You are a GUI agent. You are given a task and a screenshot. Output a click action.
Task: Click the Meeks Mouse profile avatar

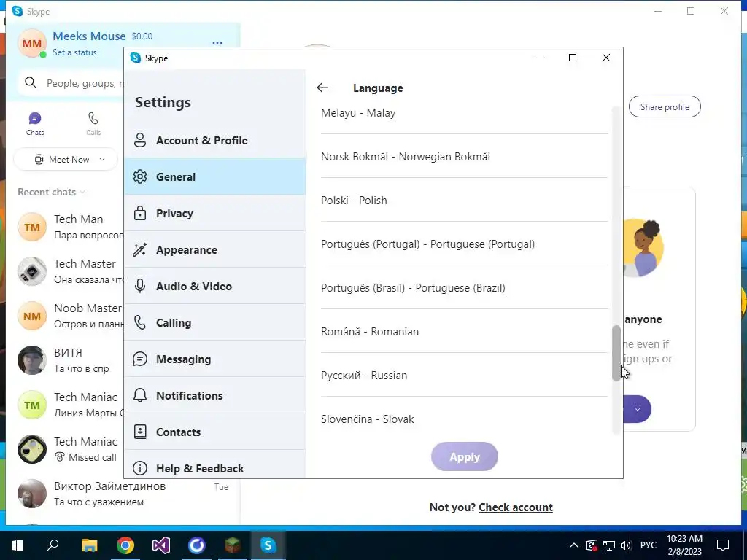[x=32, y=43]
